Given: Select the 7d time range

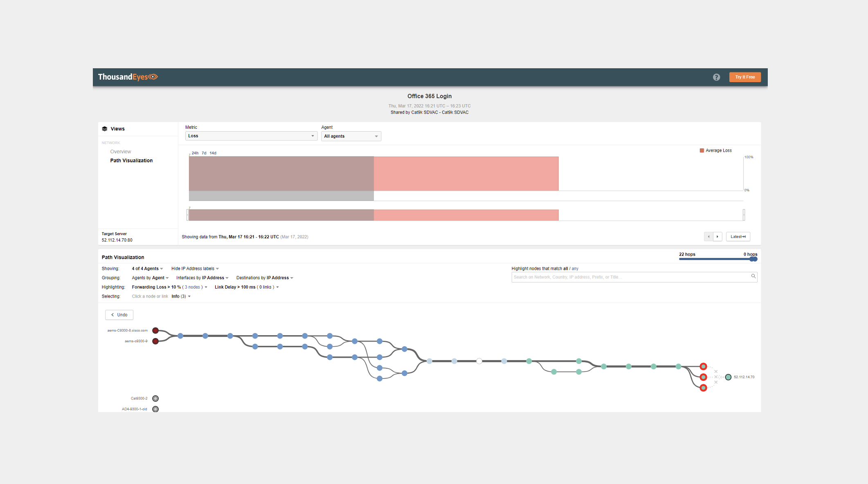Looking at the screenshot, I should tap(204, 153).
